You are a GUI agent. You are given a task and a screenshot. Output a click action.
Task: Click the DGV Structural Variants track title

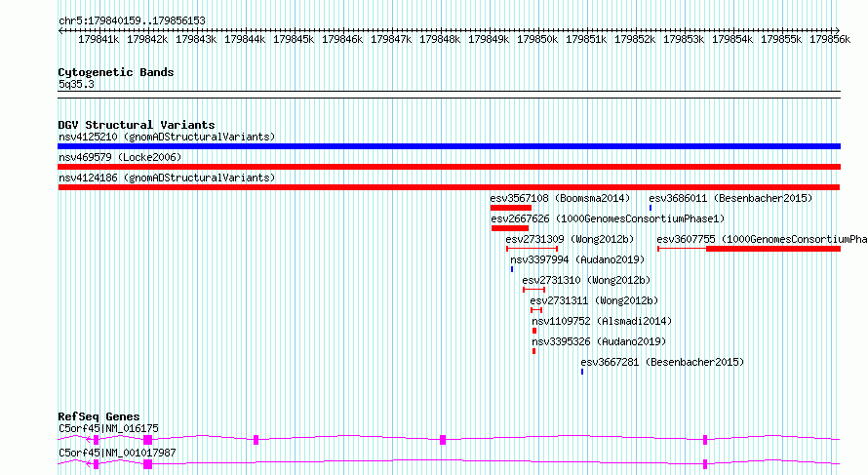coord(137,125)
